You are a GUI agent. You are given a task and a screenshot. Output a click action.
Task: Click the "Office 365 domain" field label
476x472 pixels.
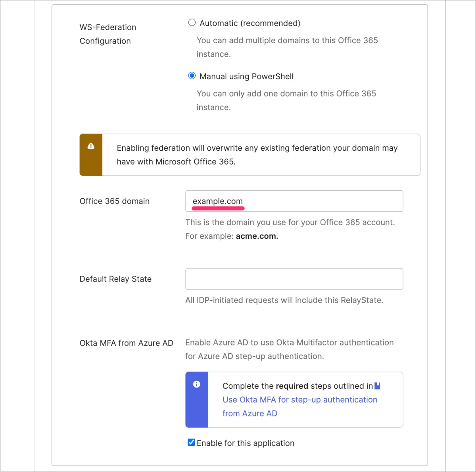pos(114,201)
